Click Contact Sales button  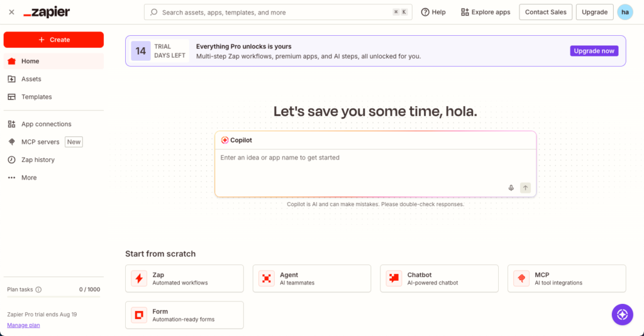coord(545,13)
